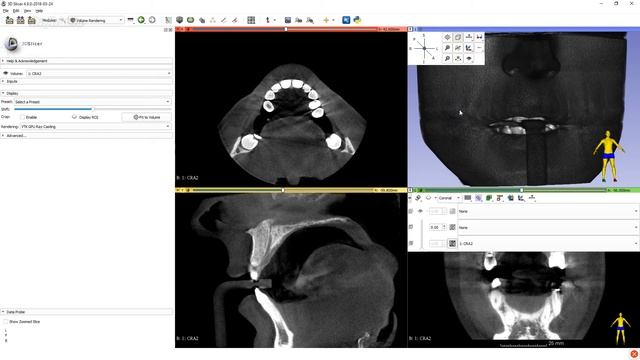This screenshot has height=360, width=640.
Task: Open the background layer 1: CRA2 dropdown
Action: pos(548,243)
